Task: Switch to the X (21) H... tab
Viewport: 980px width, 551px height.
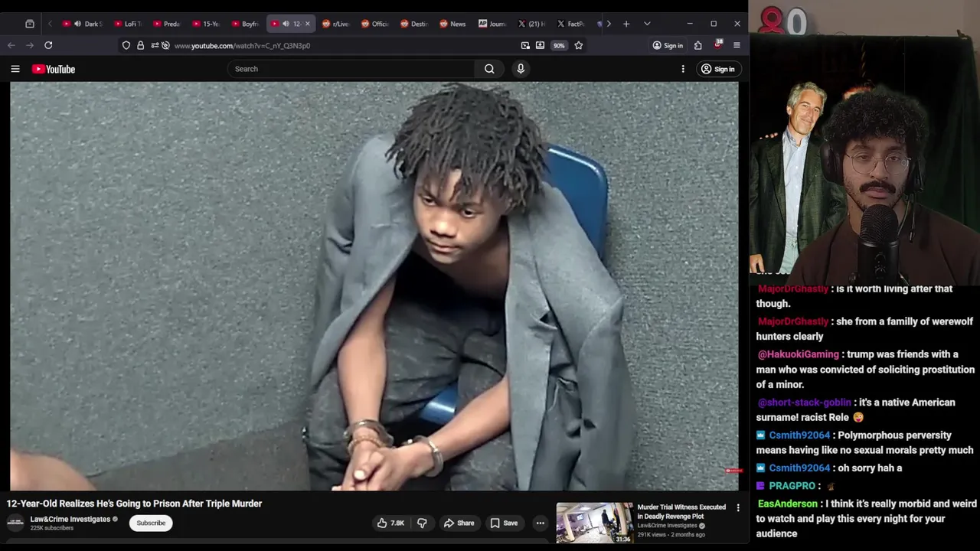Action: [532, 24]
